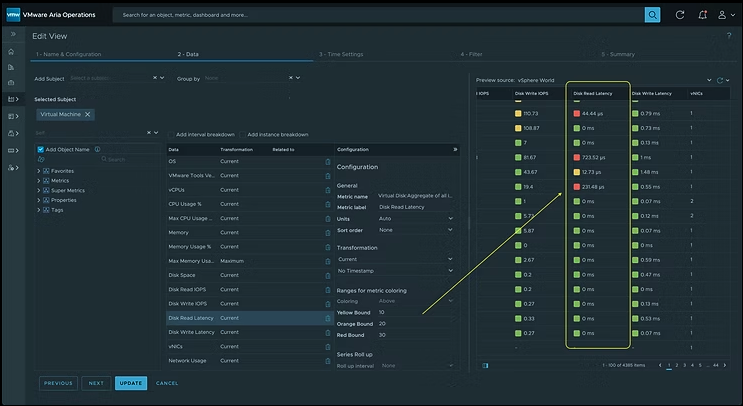The height and width of the screenshot is (406, 743).
Task: Expand the Properties tree node
Action: pos(38,200)
